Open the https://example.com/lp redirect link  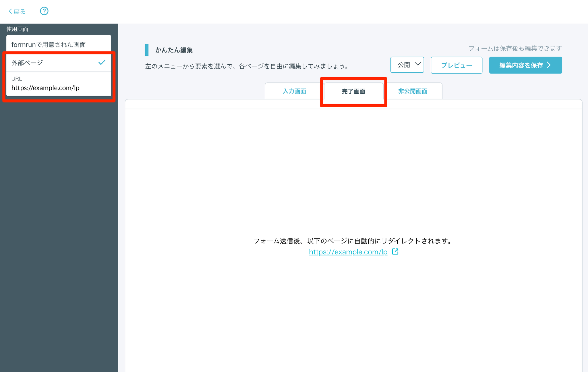click(348, 252)
